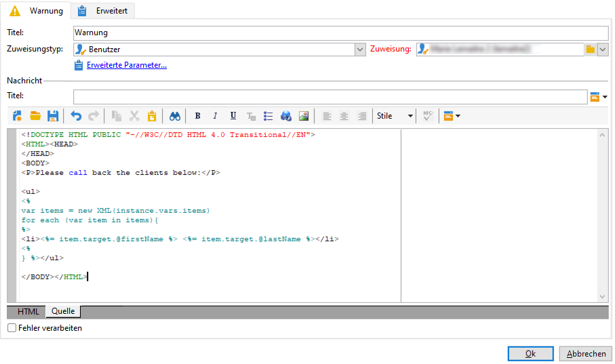Click the Save disk icon in editor toolbar
This screenshot has height=364, width=615.
[x=53, y=116]
